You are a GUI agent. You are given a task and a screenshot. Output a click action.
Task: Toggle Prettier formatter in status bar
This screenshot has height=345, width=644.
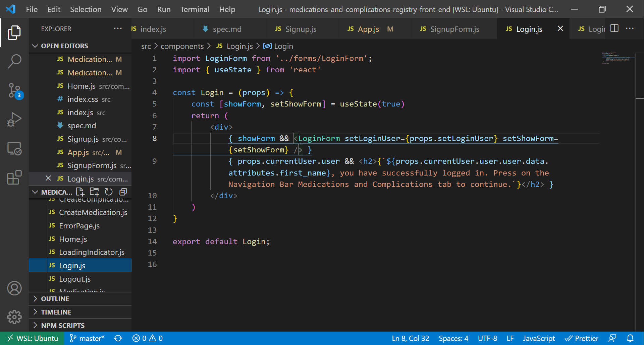point(582,338)
